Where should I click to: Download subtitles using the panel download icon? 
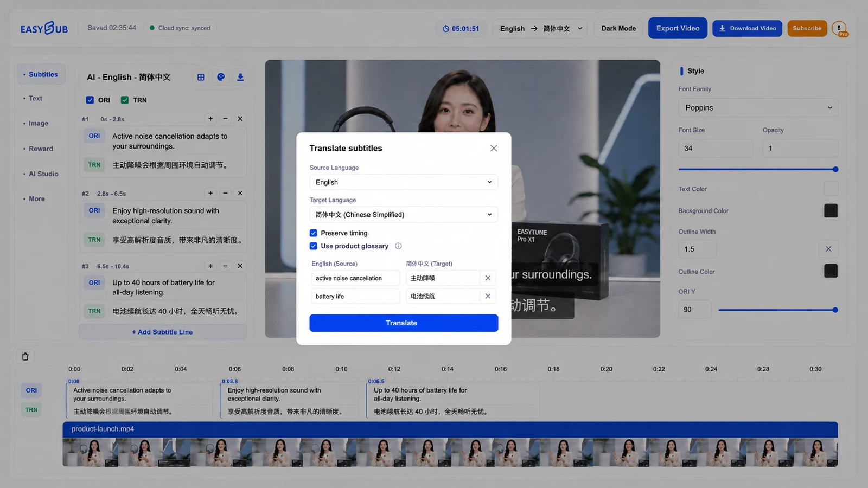click(240, 77)
